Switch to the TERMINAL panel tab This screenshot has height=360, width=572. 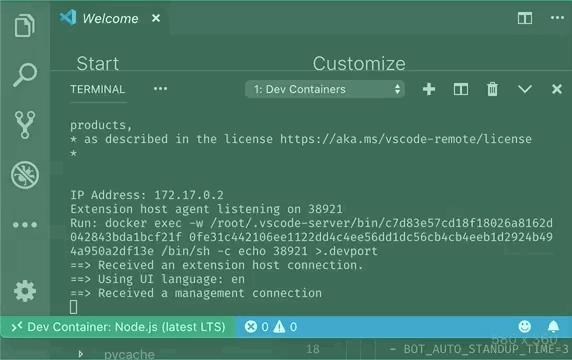97,89
